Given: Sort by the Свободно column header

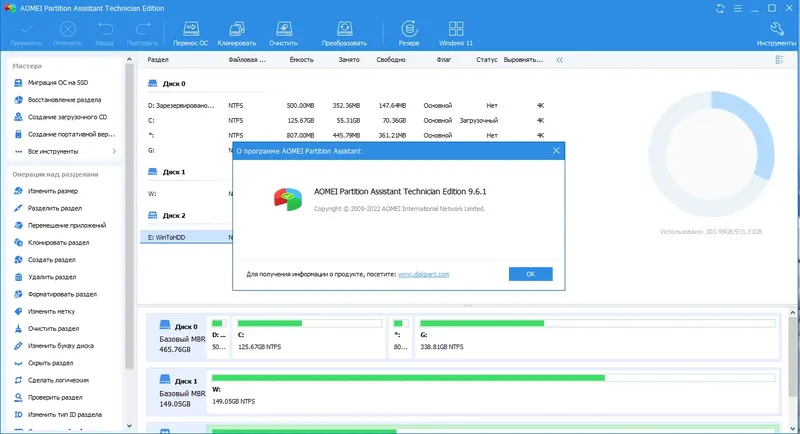Looking at the screenshot, I should pyautogui.click(x=391, y=60).
